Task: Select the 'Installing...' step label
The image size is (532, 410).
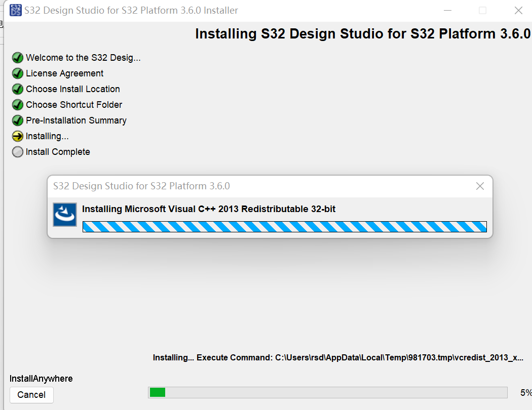Action: (47, 136)
